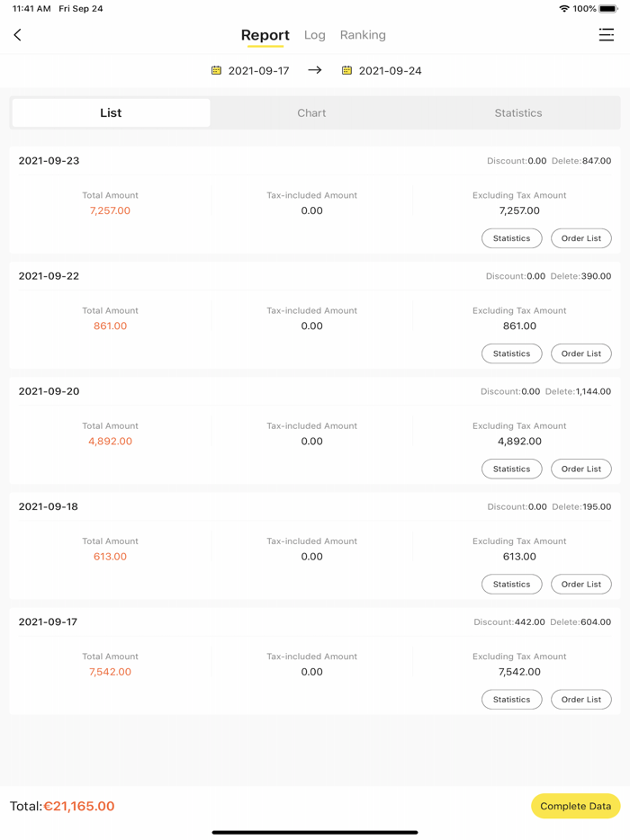Select the Chart view segment
630x840 pixels.
(311, 113)
